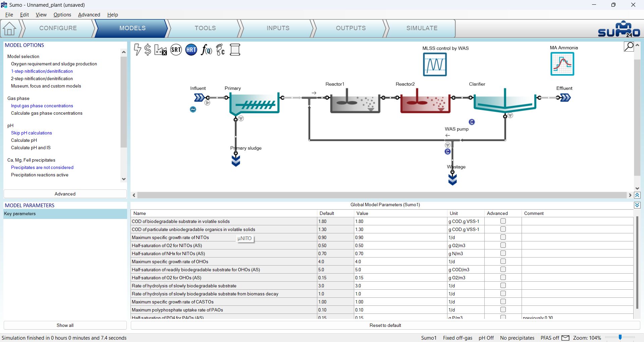Tick Advanced for Rate of hydrolysis of slowly biodegradable substrate
This screenshot has width=644, height=342.
503,286
